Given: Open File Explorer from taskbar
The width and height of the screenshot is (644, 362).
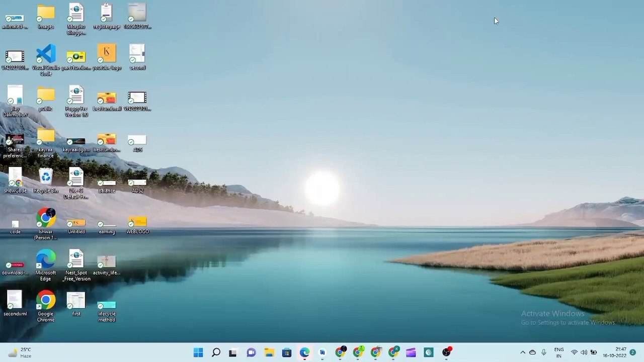Looking at the screenshot, I should [x=269, y=352].
